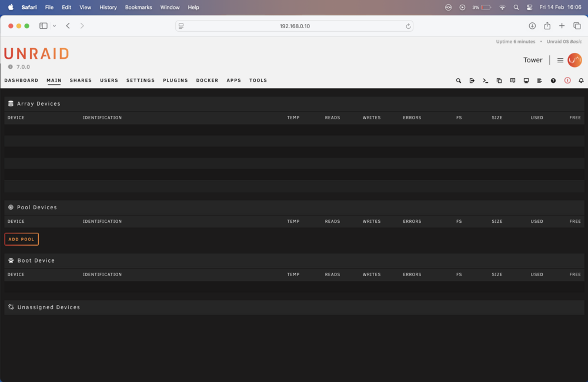
Task: Show Safari tab overview
Action: (577, 26)
